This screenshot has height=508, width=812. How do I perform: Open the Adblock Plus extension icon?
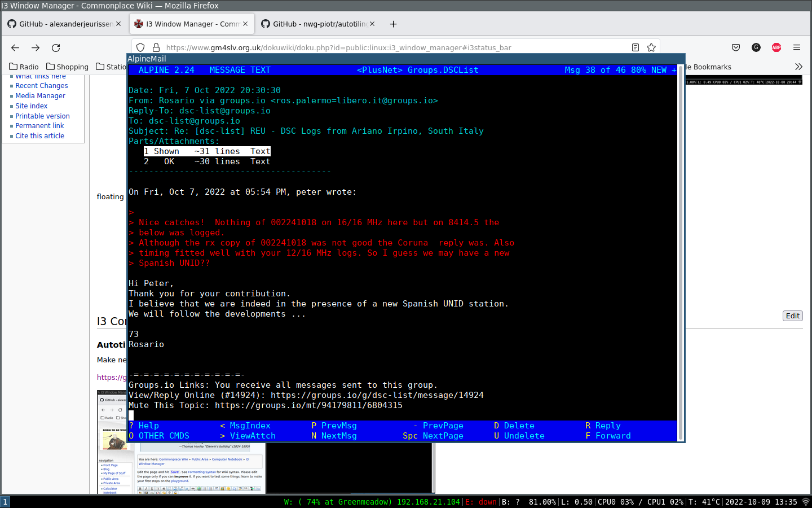click(x=776, y=47)
